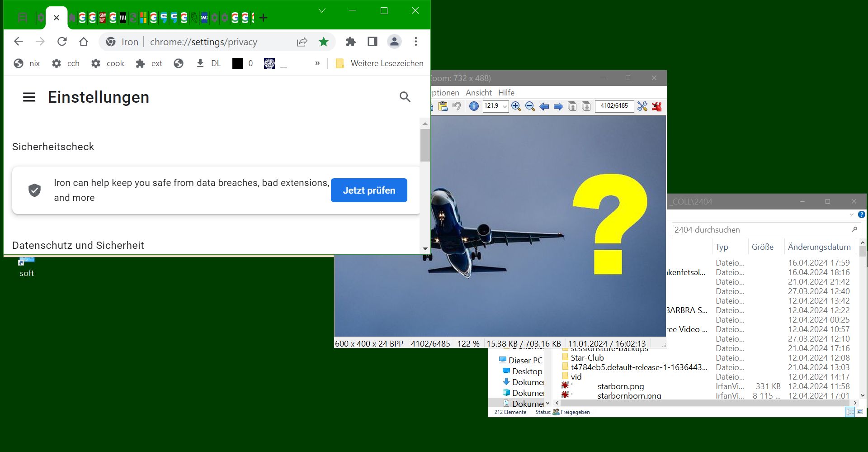Reload the settings page
The width and height of the screenshot is (868, 452).
pyautogui.click(x=62, y=42)
